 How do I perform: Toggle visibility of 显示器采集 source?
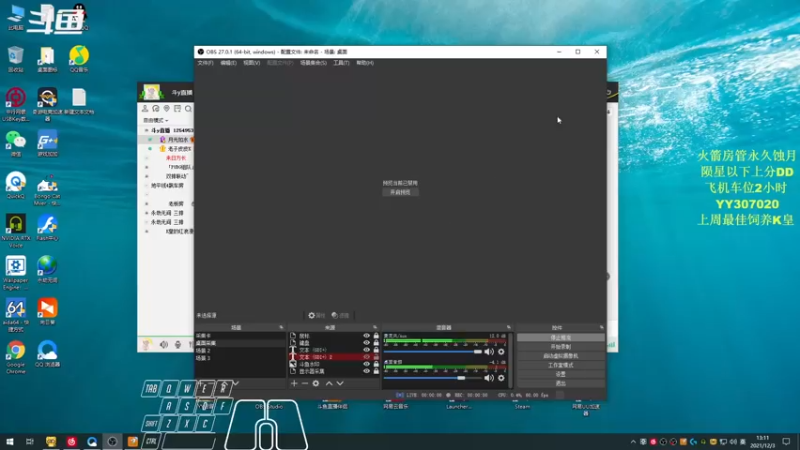click(x=366, y=371)
